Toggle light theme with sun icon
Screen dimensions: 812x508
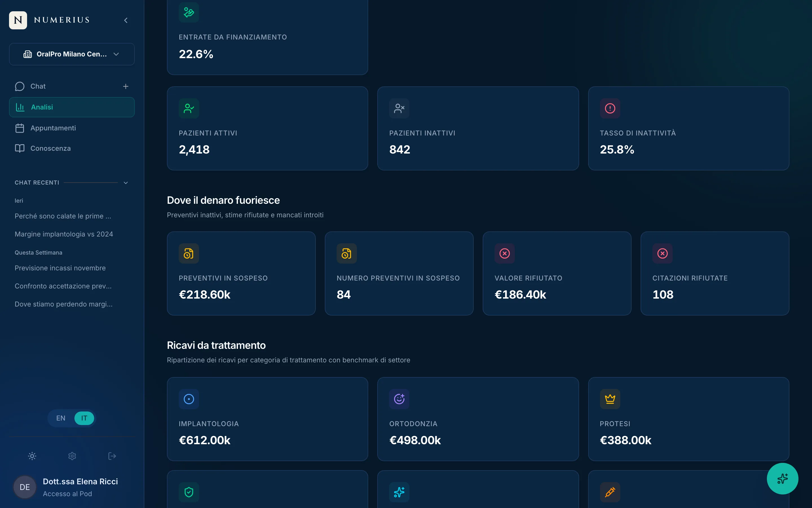click(x=32, y=456)
